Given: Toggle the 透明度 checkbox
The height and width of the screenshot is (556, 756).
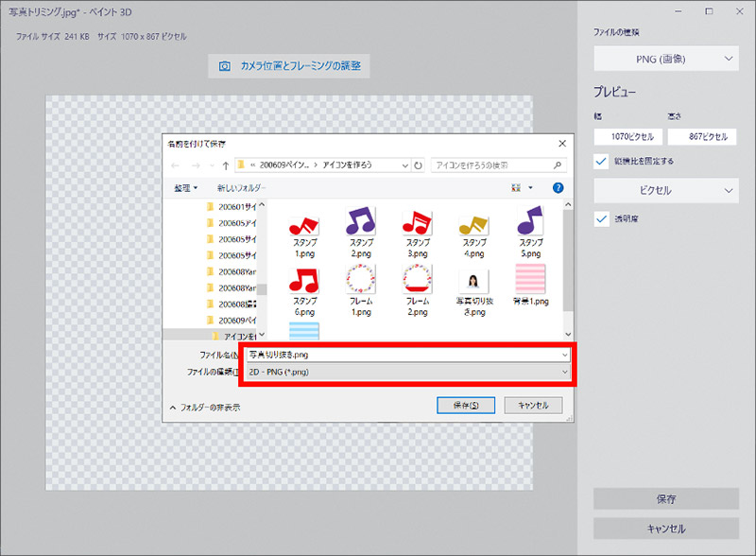Looking at the screenshot, I should click(x=602, y=218).
